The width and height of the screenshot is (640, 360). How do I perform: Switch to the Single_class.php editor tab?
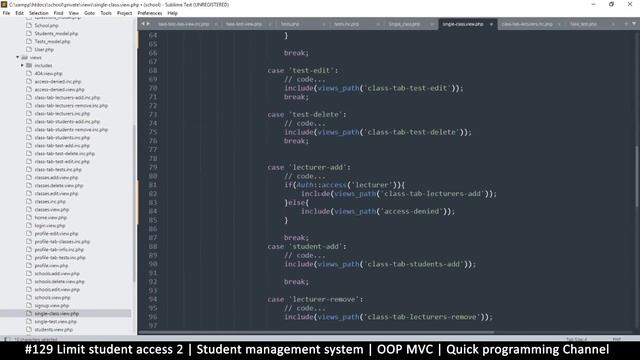(x=404, y=24)
